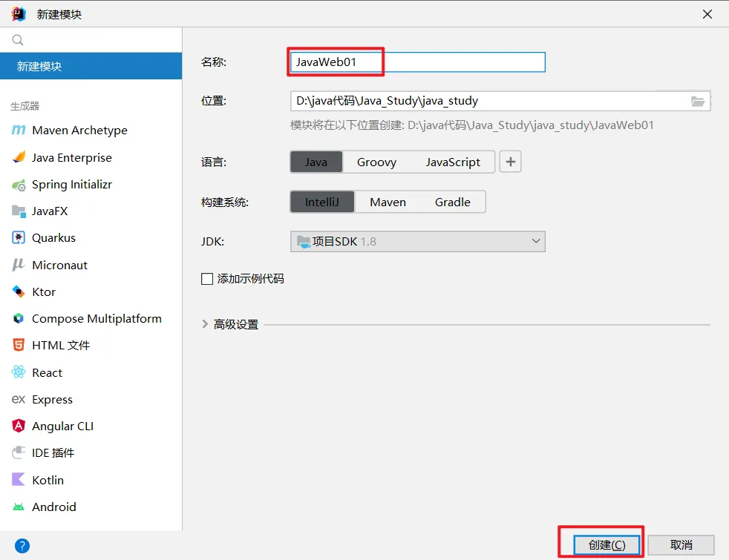The height and width of the screenshot is (560, 729).
Task: Click the 模块将在以下位置创建 hint text
Action: [472, 125]
